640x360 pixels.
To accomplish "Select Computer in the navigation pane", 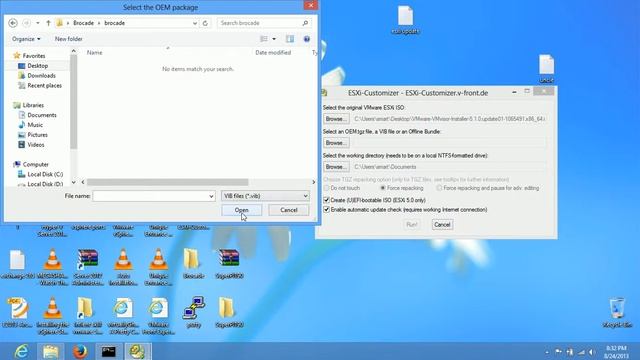I will pyautogui.click(x=36, y=164).
